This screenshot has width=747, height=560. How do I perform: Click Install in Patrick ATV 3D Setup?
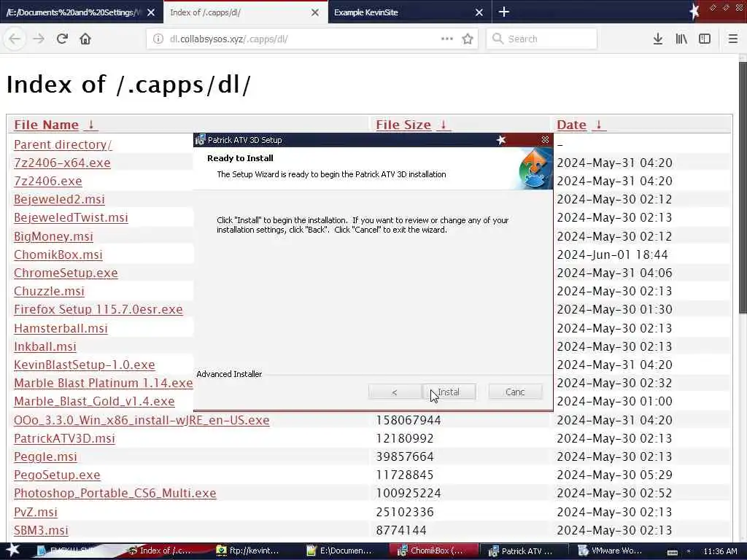tap(449, 392)
